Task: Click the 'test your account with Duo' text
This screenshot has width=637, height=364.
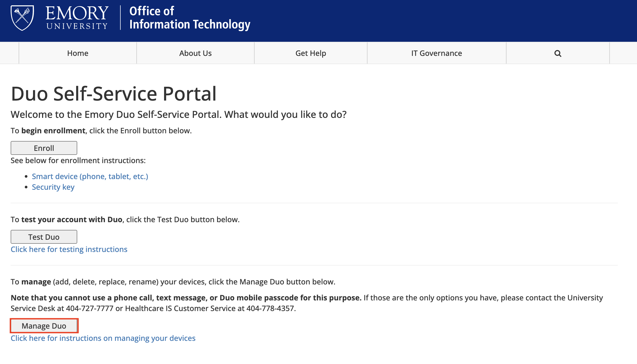Action: 72,220
